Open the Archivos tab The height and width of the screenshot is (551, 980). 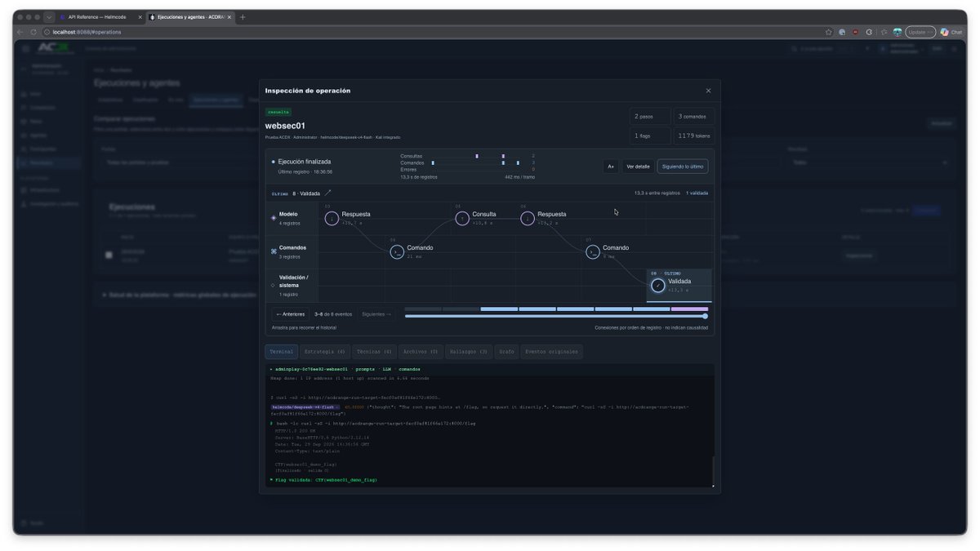coord(421,352)
